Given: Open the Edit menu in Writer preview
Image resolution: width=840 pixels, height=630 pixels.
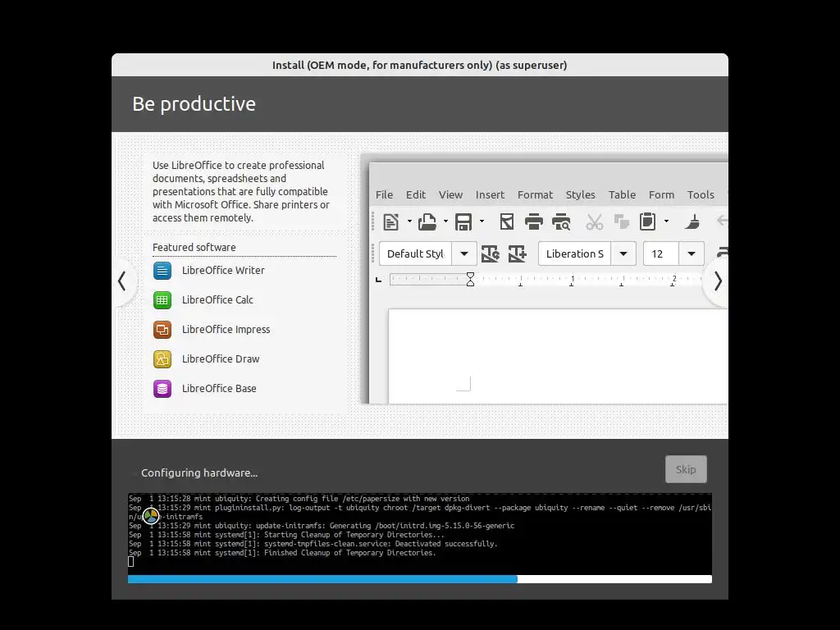Looking at the screenshot, I should pyautogui.click(x=416, y=195).
